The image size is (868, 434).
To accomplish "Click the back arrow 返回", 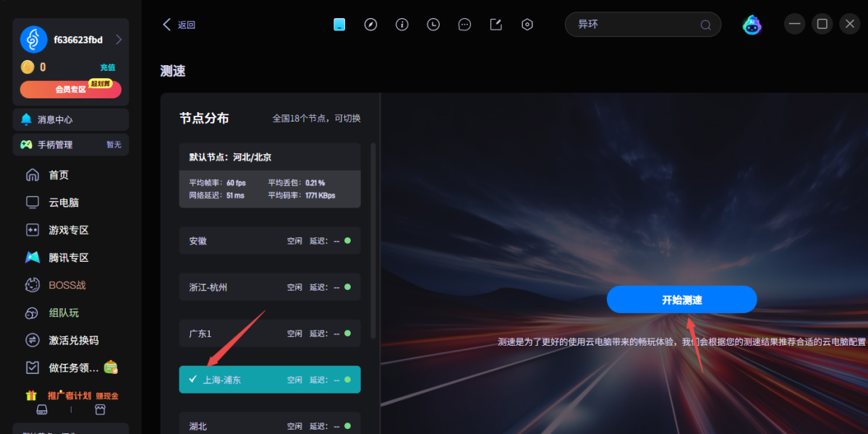I will click(179, 25).
